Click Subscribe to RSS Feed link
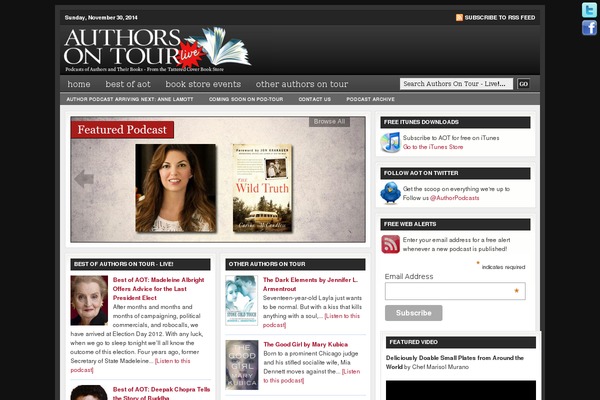Image resolution: width=600 pixels, height=400 pixels. 500,18
